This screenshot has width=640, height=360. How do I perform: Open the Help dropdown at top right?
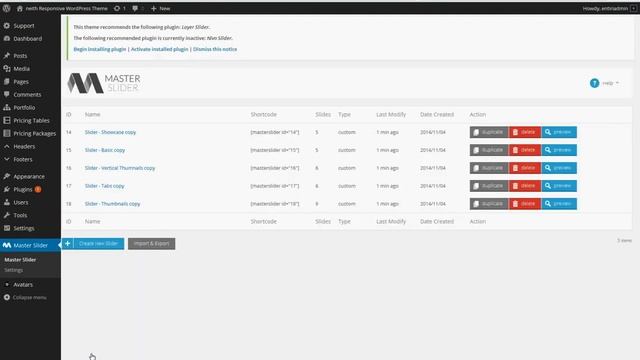tap(610, 83)
